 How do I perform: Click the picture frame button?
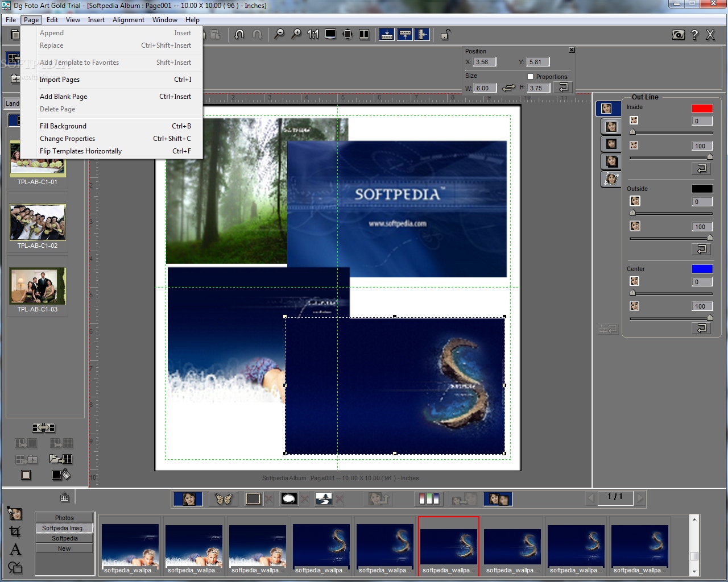point(253,499)
